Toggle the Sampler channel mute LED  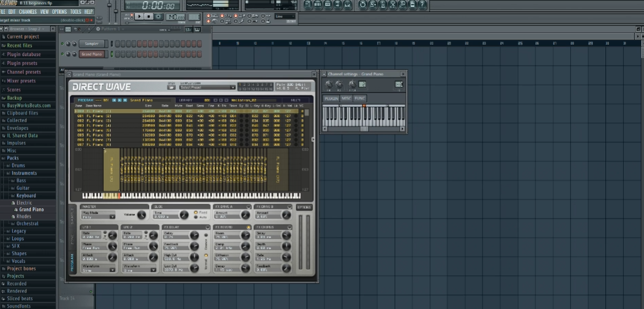point(62,44)
